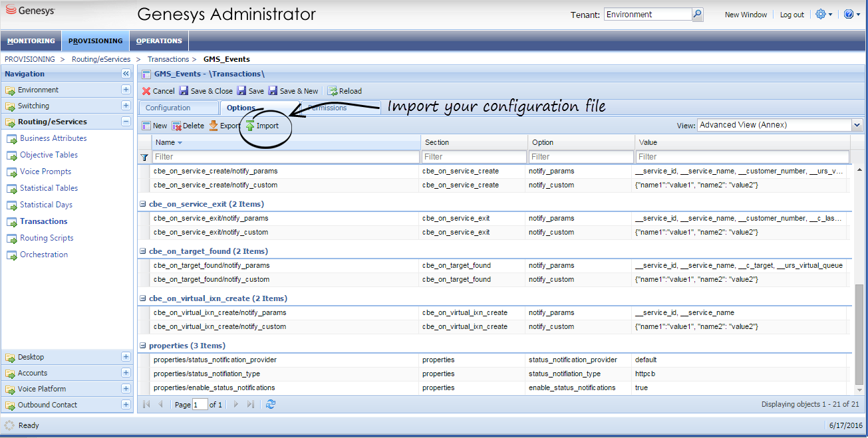This screenshot has width=868, height=438.
Task: Switch to the Operations tab
Action: click(x=159, y=41)
